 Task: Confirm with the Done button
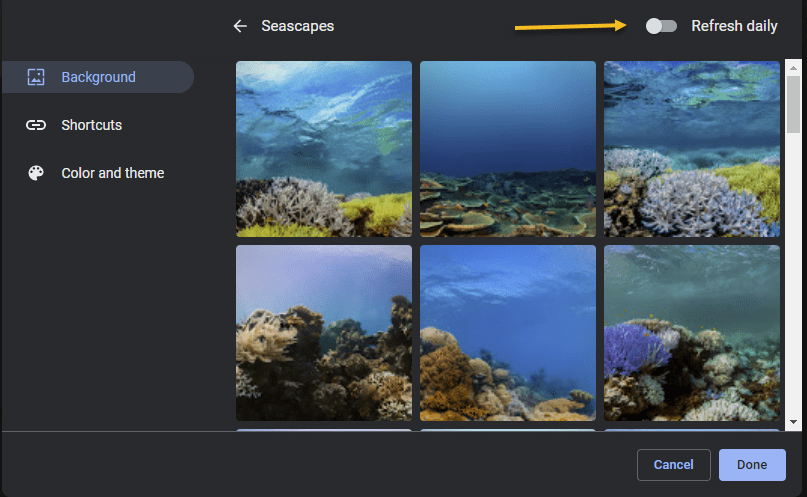pos(751,465)
